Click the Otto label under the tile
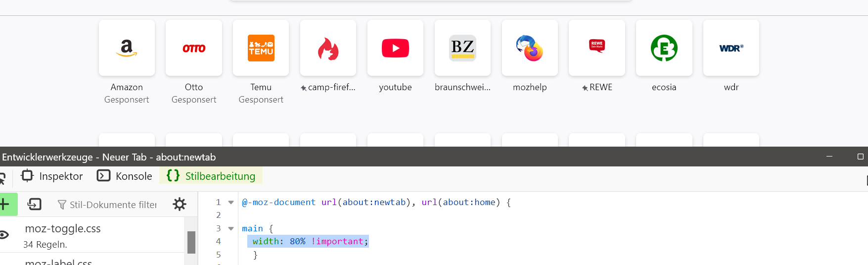Image resolution: width=868 pixels, height=265 pixels. click(x=194, y=87)
